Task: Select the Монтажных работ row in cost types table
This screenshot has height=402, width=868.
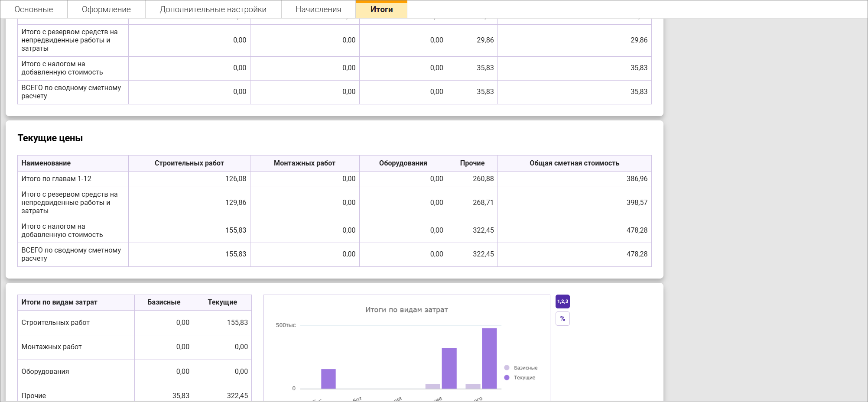Action: pos(52,347)
